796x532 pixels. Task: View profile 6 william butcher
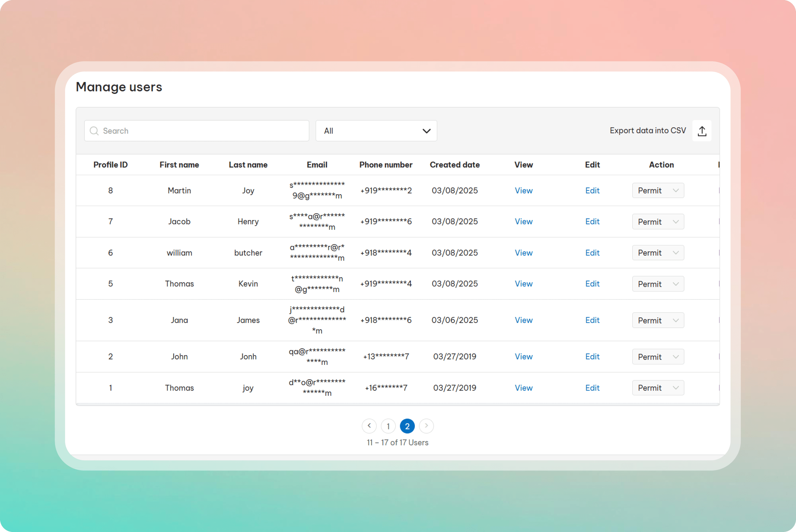[x=523, y=253]
